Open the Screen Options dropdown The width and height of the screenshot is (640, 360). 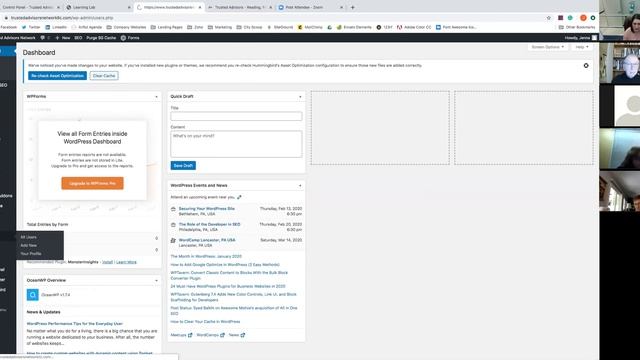coord(548,47)
